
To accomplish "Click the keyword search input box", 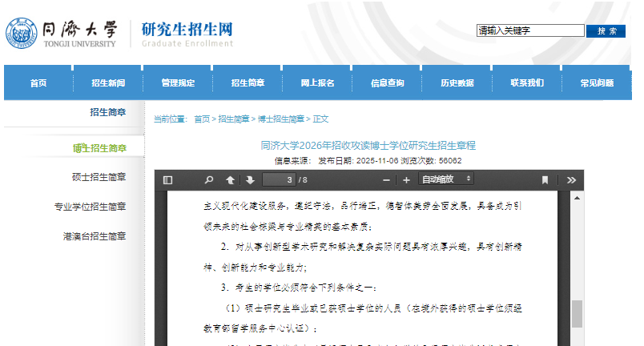I will 530,30.
